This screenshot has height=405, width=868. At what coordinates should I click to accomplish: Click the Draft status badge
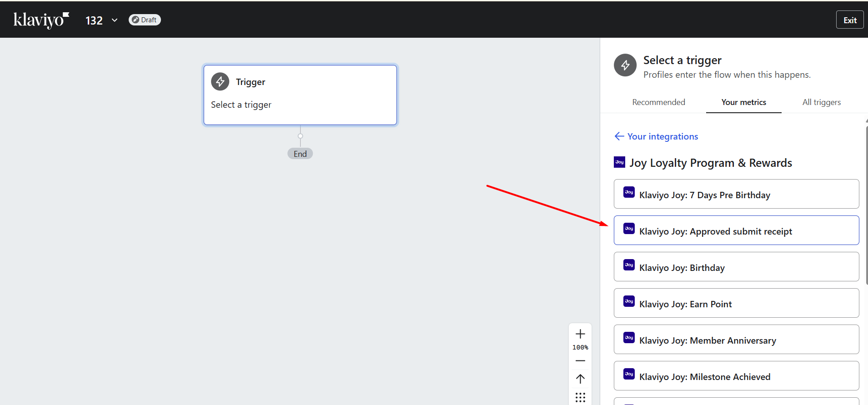(145, 20)
